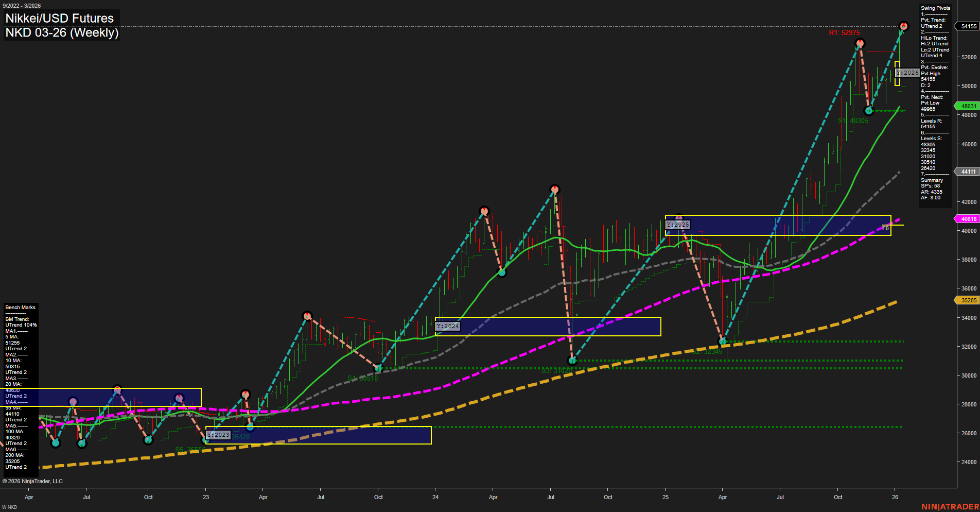Click the magenta 40818 price marker on the axis
This screenshot has width=980, height=512.
pos(968,218)
